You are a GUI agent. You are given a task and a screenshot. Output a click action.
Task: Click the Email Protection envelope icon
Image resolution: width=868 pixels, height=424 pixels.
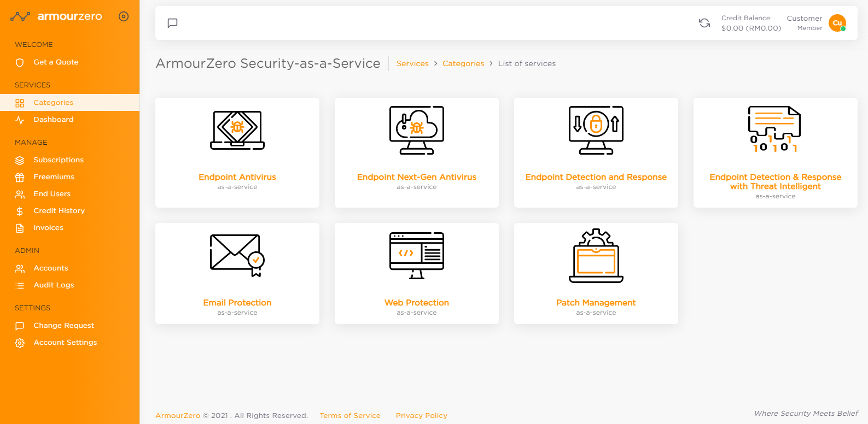click(x=237, y=255)
